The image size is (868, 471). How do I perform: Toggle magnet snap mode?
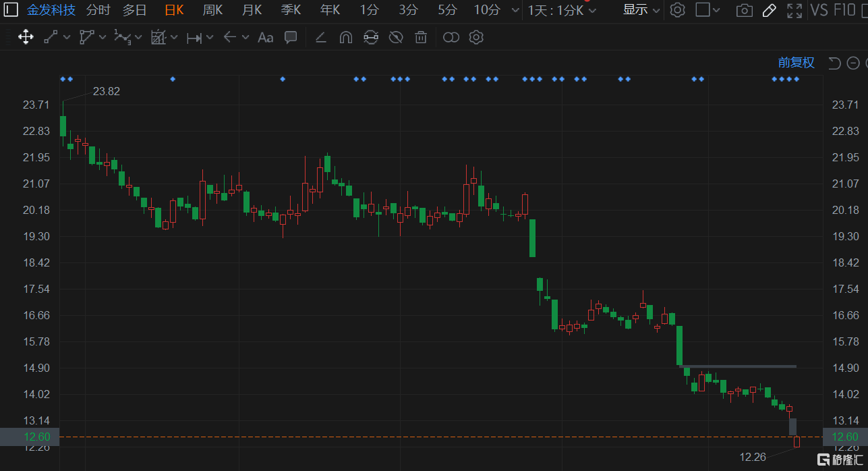click(346, 37)
